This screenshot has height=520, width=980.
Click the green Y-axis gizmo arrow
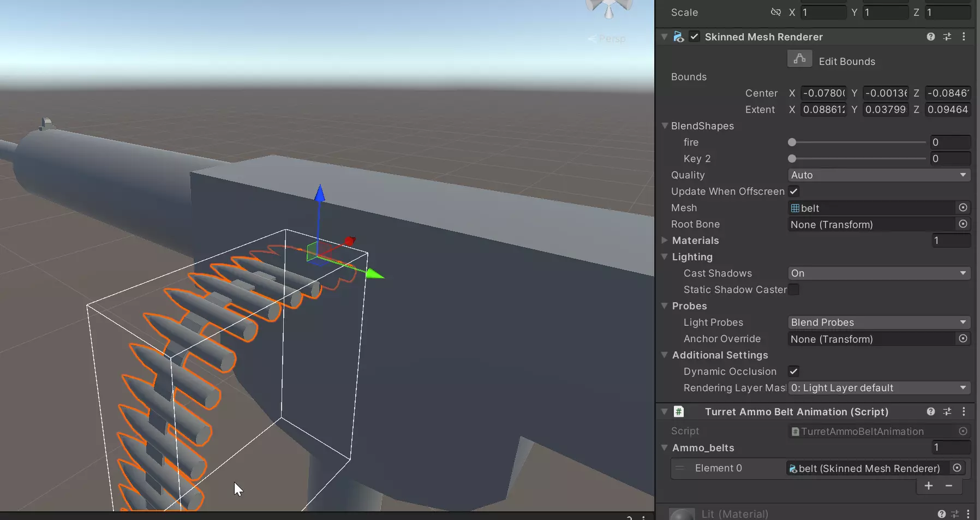click(374, 273)
